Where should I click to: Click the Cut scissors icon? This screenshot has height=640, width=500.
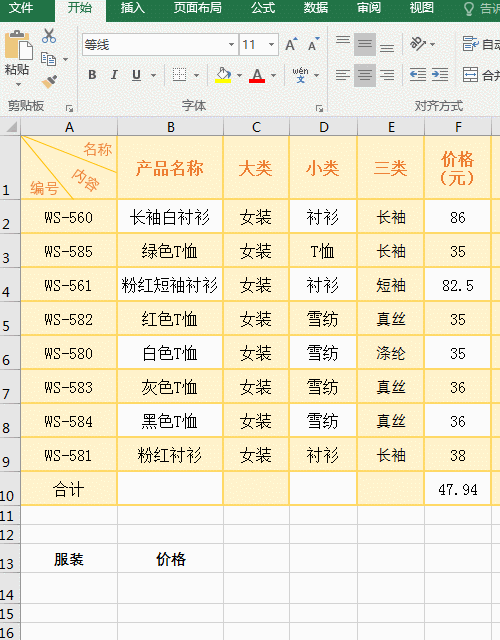49,36
